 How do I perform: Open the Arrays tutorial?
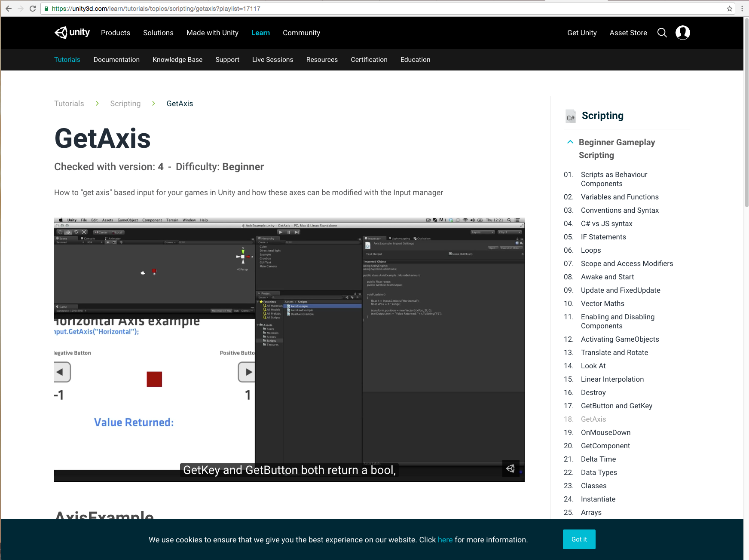point(591,512)
